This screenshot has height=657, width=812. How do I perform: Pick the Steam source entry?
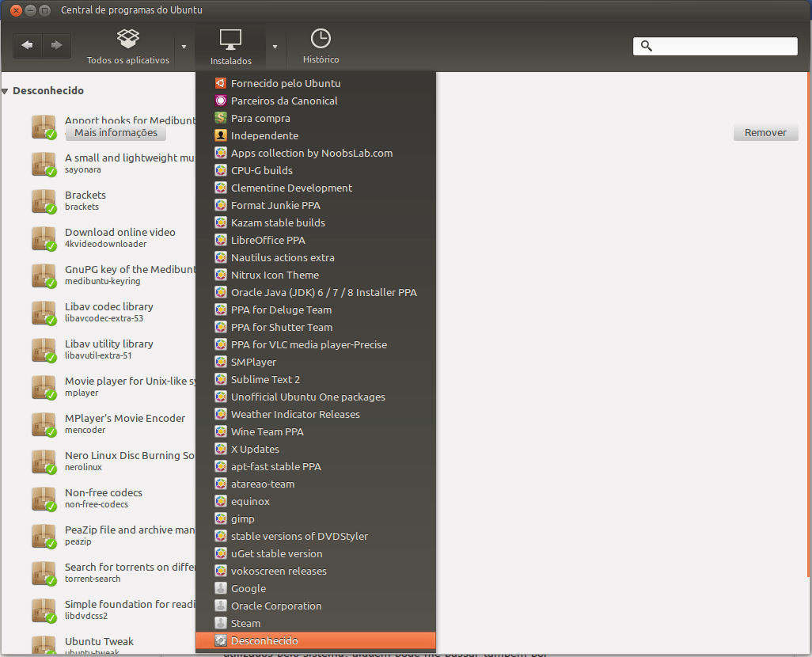[245, 623]
